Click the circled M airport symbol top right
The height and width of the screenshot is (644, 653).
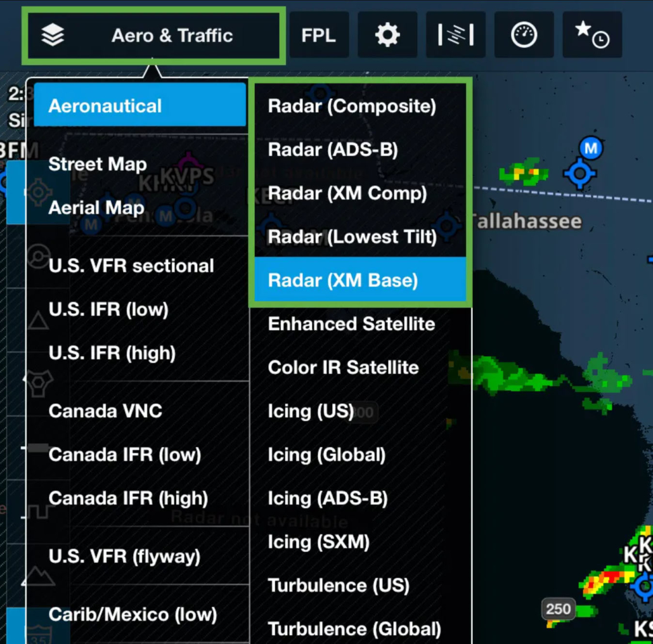(x=590, y=150)
